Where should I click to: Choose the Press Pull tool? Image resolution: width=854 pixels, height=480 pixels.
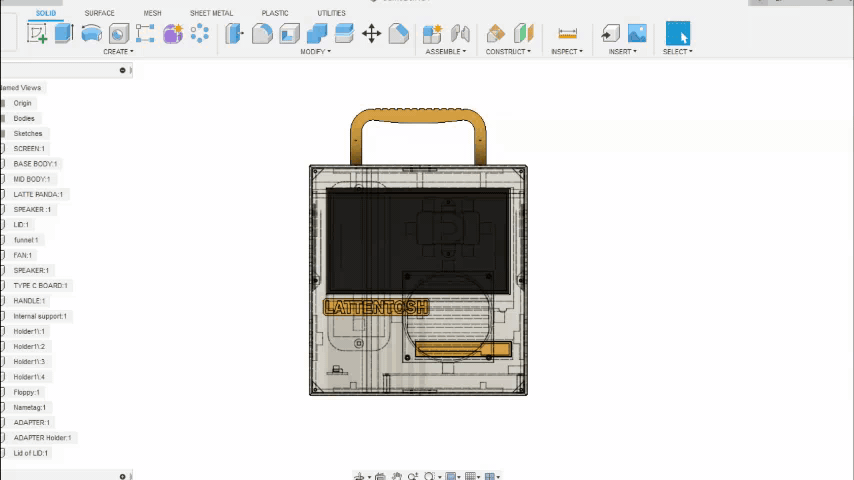[x=235, y=34]
